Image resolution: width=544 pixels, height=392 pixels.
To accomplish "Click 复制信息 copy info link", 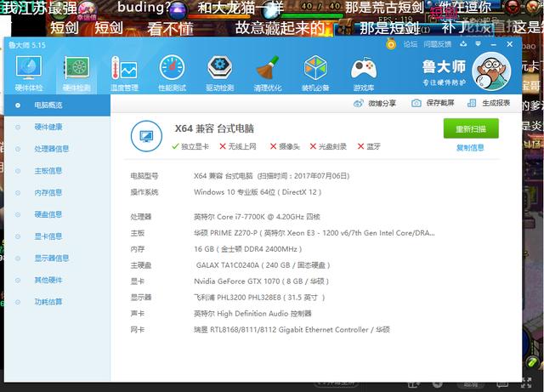I will [470, 148].
